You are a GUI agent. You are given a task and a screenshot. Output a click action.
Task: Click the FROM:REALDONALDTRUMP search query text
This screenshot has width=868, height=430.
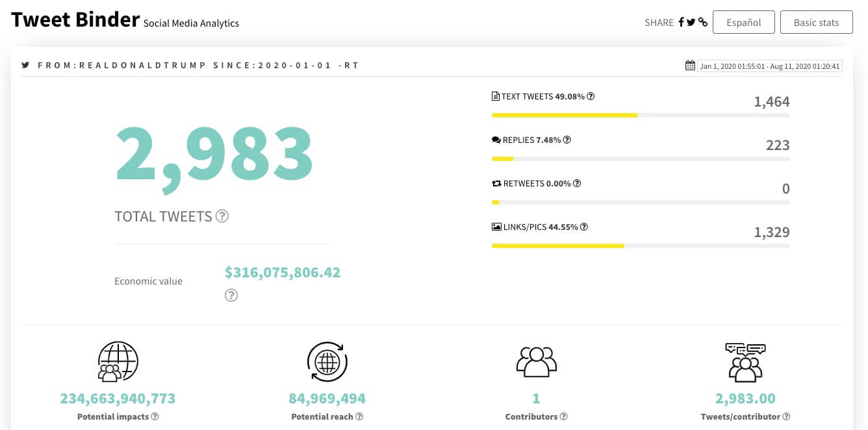click(198, 65)
